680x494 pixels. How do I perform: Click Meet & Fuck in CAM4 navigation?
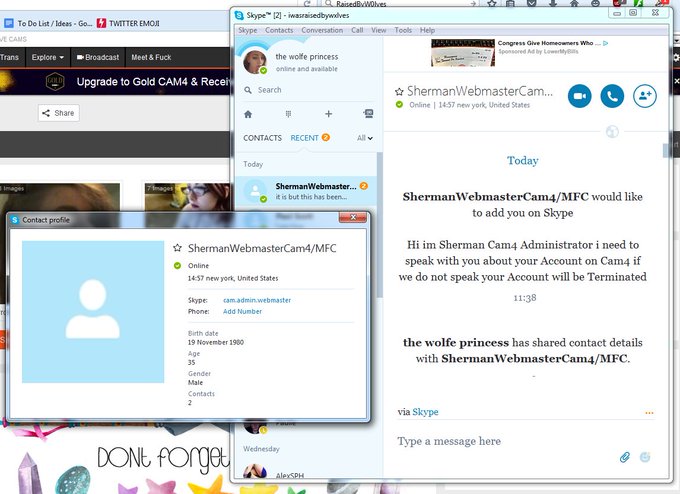click(x=151, y=57)
